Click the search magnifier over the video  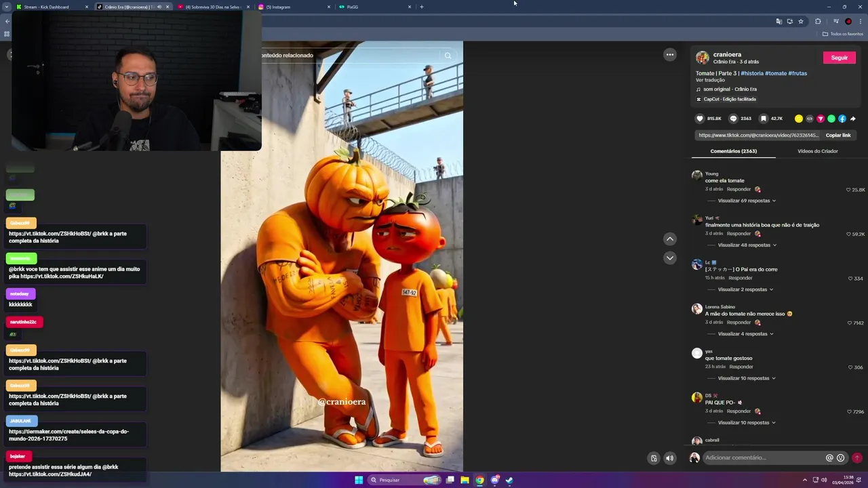pos(448,56)
